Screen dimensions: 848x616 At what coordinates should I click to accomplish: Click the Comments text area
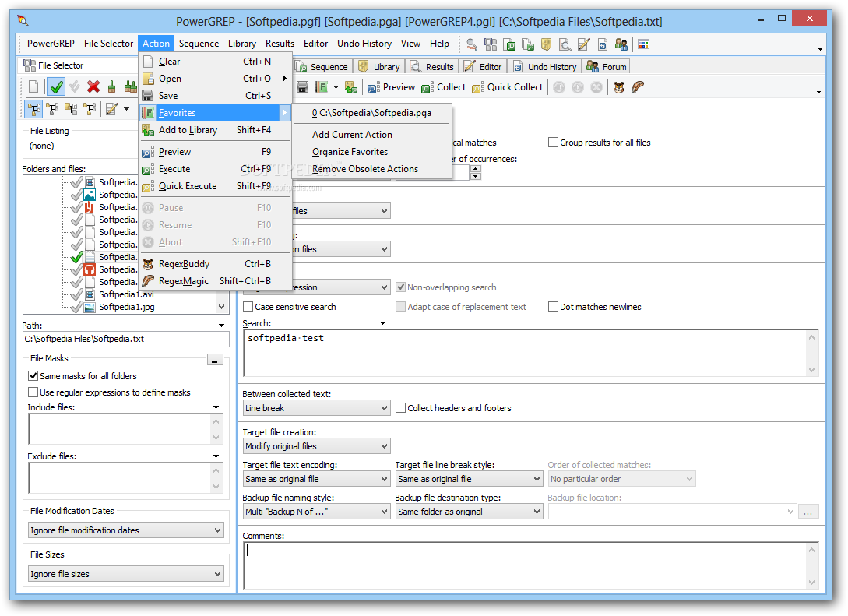pyautogui.click(x=525, y=565)
